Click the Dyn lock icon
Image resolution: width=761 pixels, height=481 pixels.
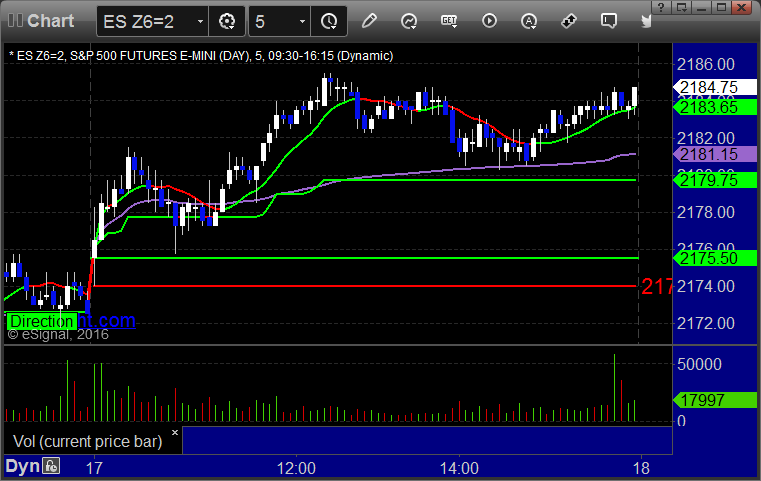[x=51, y=466]
